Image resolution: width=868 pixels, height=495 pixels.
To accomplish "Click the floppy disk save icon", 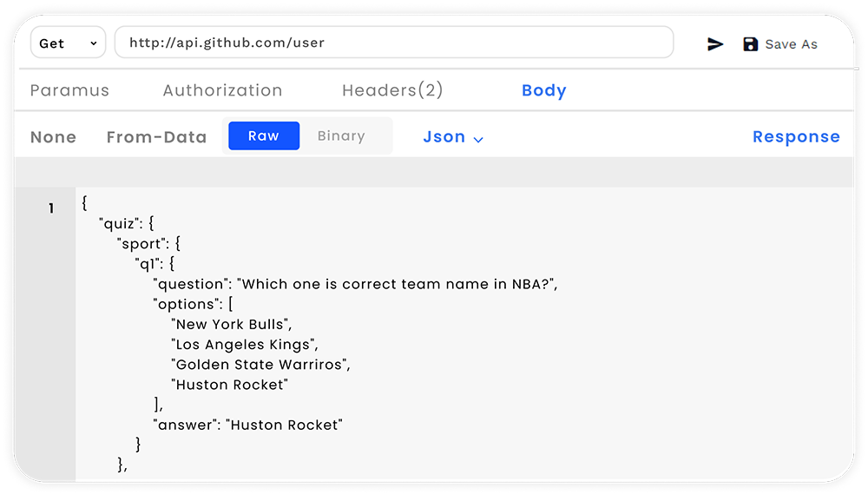I will click(x=751, y=44).
